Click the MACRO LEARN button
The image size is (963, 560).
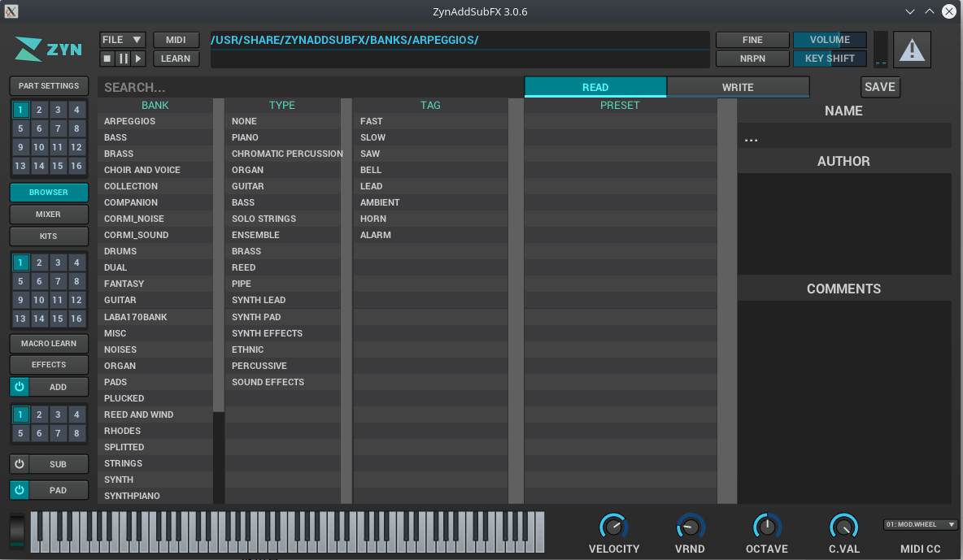coord(49,343)
